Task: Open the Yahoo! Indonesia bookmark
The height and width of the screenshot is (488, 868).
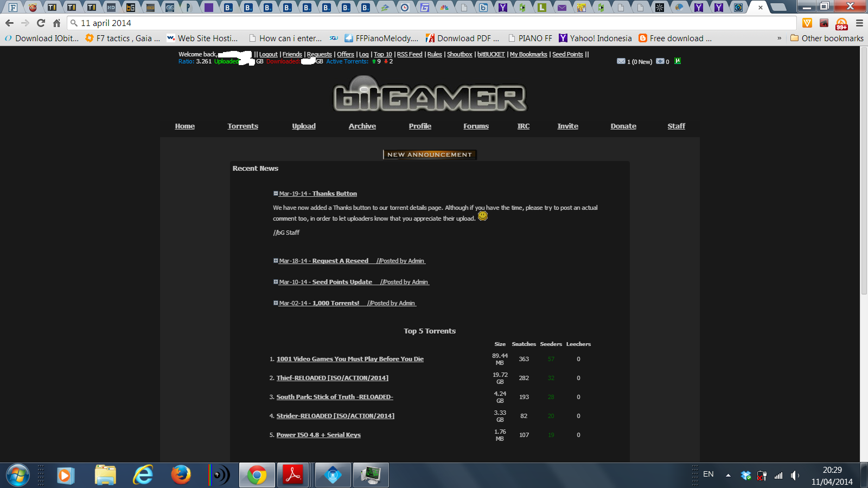Action: click(x=595, y=38)
